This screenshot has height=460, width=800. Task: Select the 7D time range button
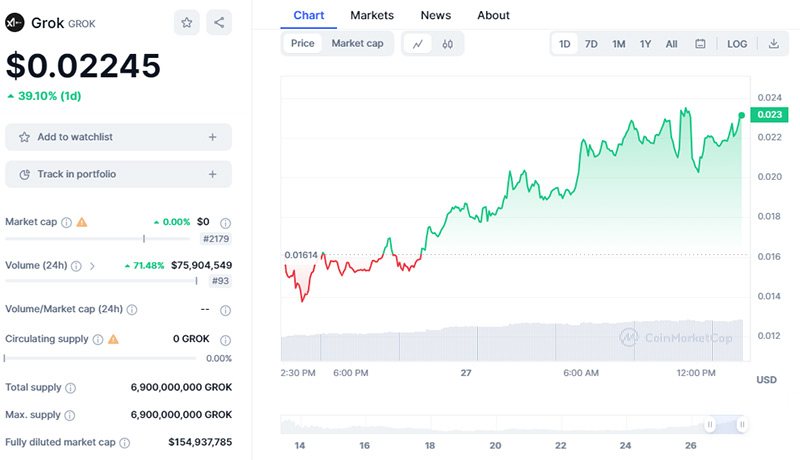[x=591, y=44]
